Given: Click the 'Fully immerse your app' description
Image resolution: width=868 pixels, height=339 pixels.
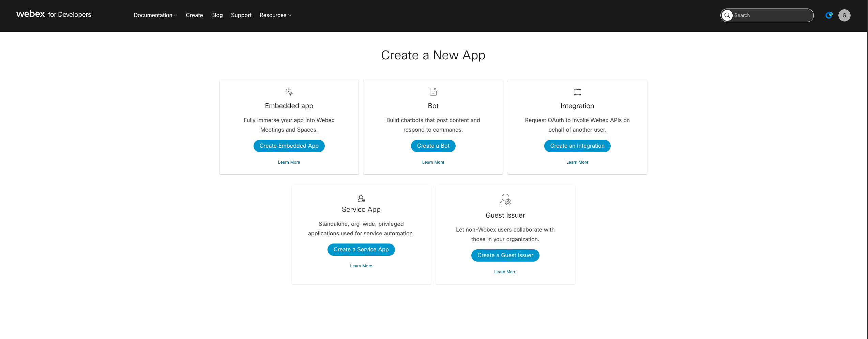Looking at the screenshot, I should 289,125.
